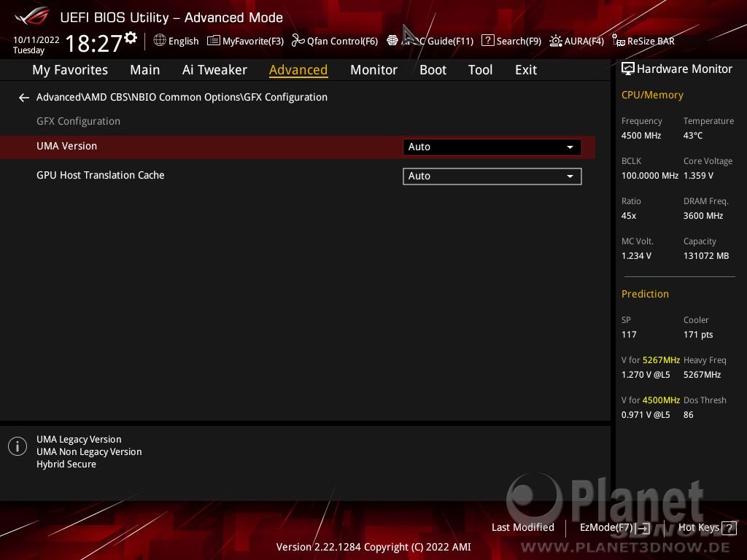Open the time settings gear icon
The image size is (747, 560).
[131, 38]
